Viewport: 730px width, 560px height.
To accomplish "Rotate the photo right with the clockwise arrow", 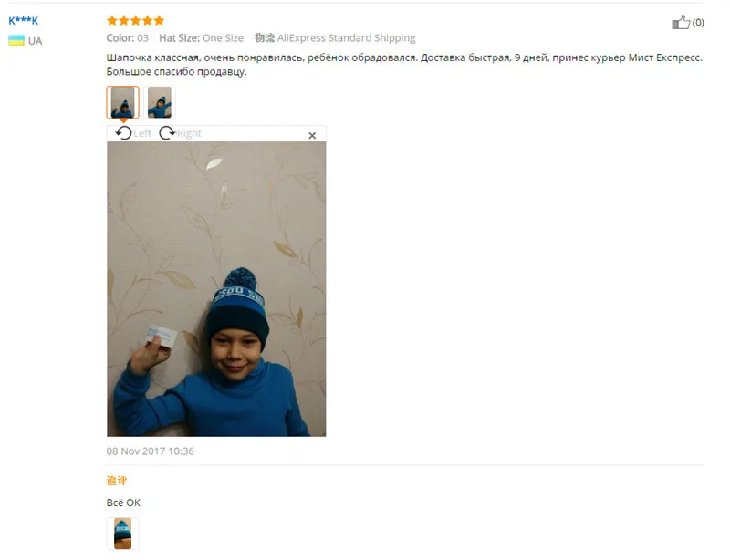I will pyautogui.click(x=167, y=133).
